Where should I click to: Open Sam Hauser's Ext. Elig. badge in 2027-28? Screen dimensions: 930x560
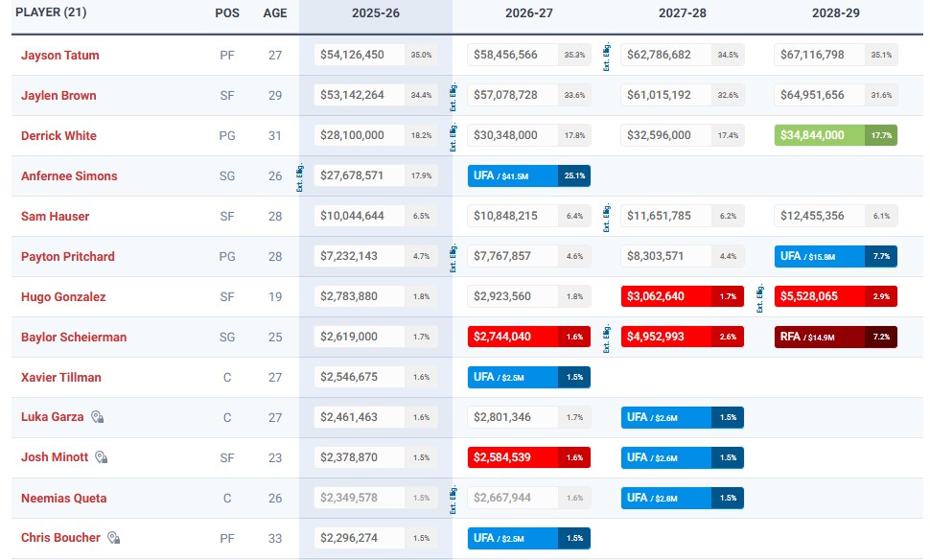(606, 216)
